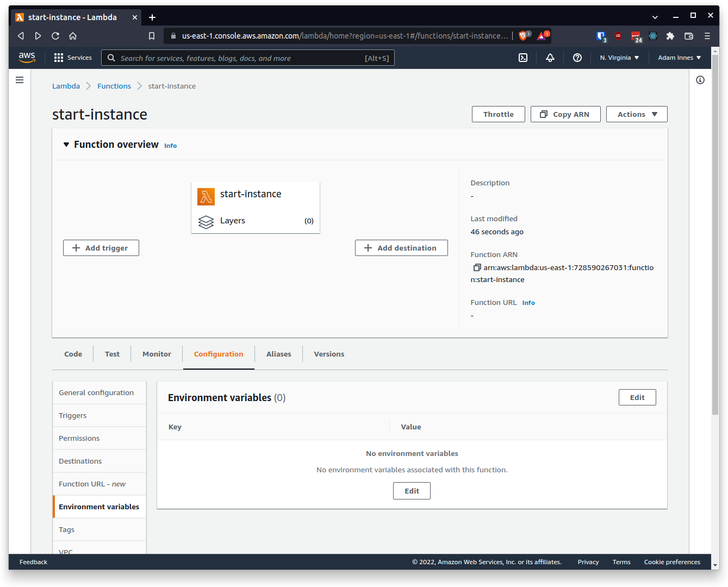Image resolution: width=728 pixels, height=587 pixels.
Task: Open the AWS support help icon
Action: [x=577, y=58]
